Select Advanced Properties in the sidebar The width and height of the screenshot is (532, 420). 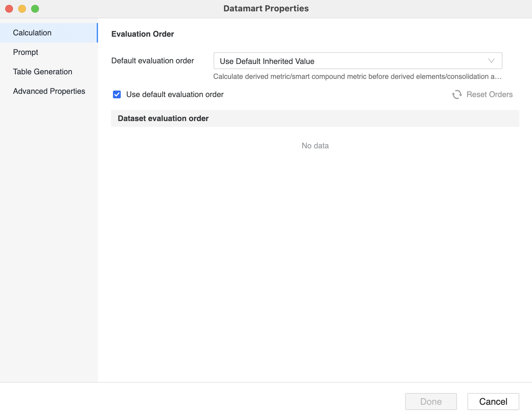click(x=49, y=91)
